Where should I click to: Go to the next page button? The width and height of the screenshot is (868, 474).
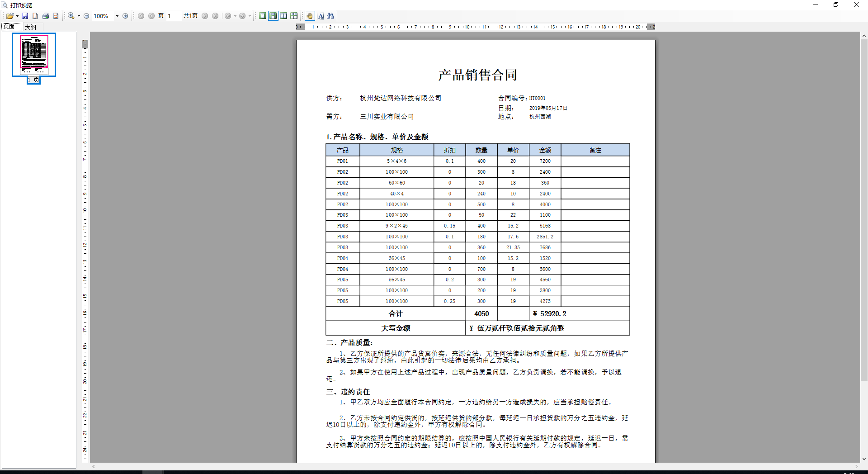click(x=205, y=16)
